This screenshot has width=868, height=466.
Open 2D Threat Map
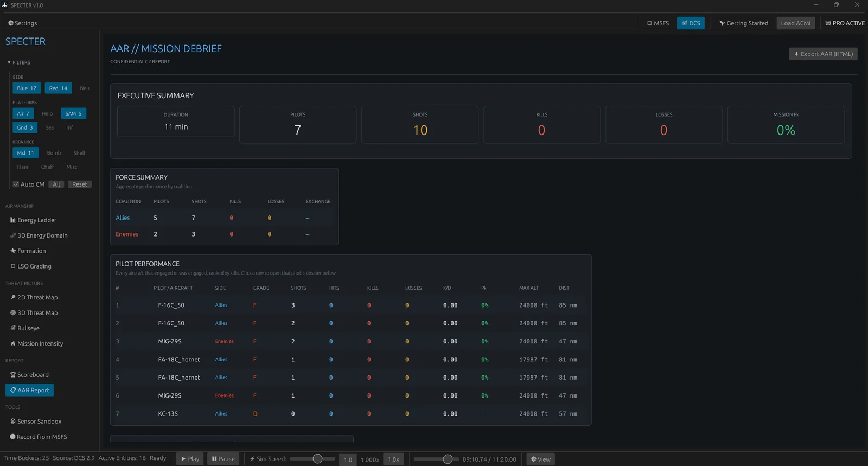34,298
